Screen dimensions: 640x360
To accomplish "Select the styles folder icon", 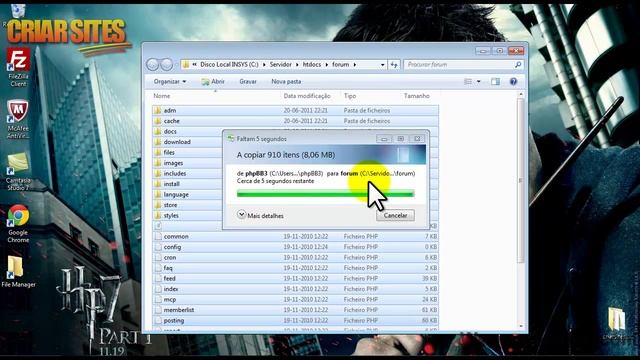I will point(158,216).
